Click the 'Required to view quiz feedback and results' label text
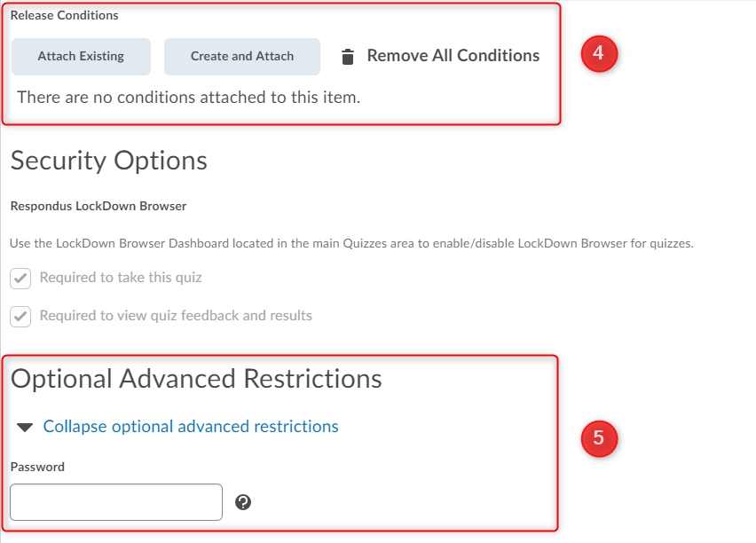The image size is (756, 543). [x=176, y=315]
